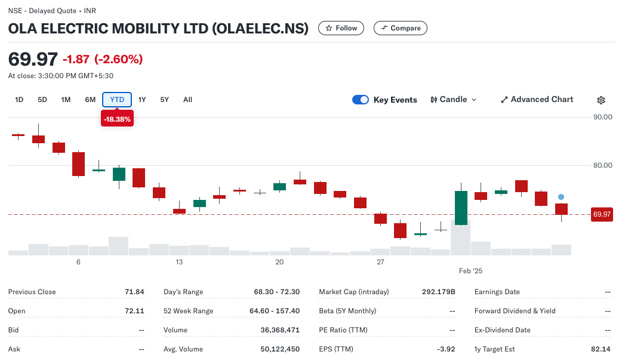Click the EPS (TTM) value -3.92

pos(446,349)
